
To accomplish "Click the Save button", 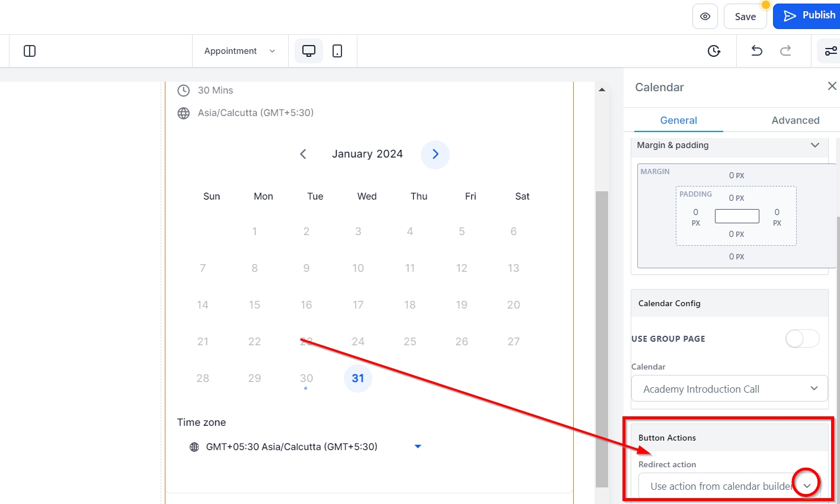I will [745, 17].
